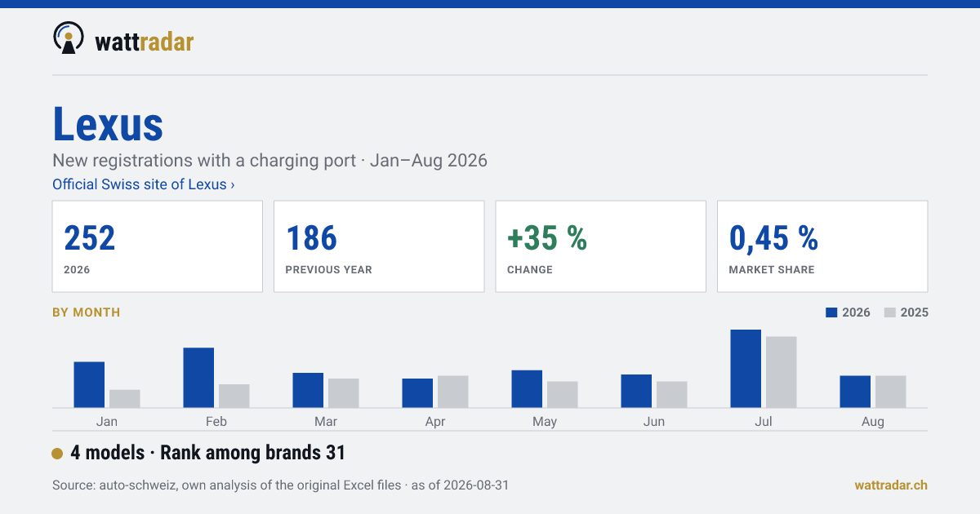Select the 252 registrations 2026 card
The image size is (980, 514).
158,246
